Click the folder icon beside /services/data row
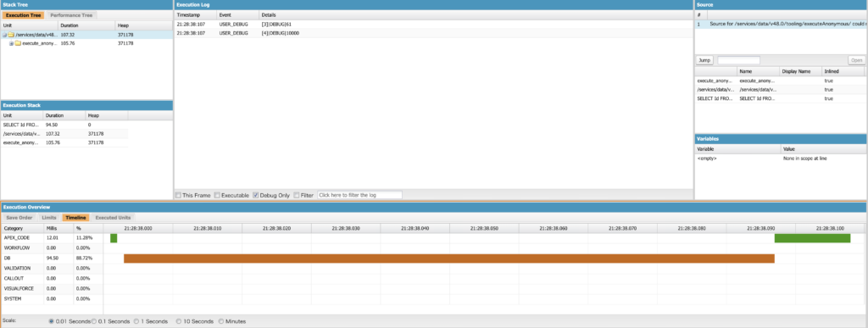Viewport: 868px width, 328px height. click(10, 34)
